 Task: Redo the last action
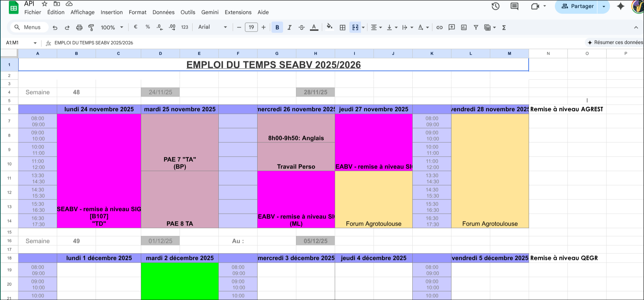(67, 28)
